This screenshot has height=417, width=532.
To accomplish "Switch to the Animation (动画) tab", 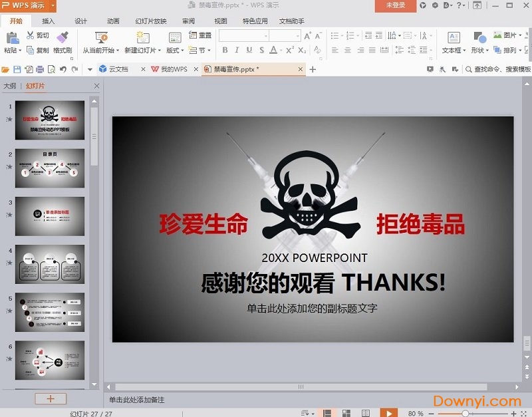I will (113, 21).
